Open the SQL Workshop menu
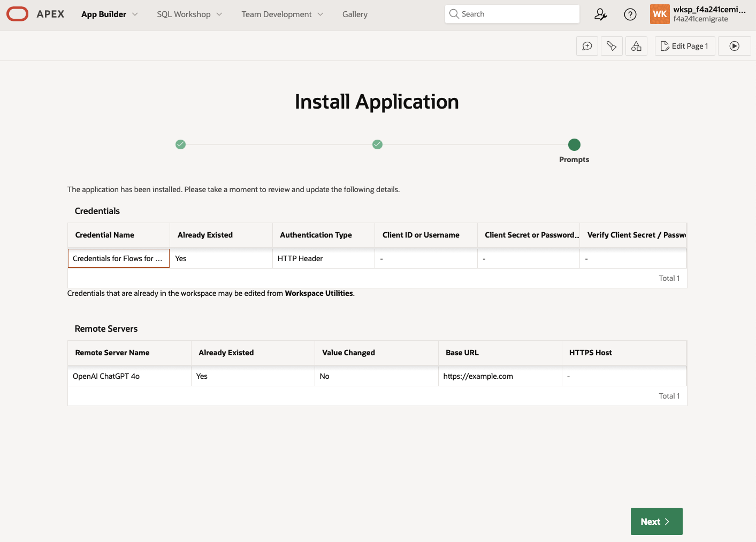 184,14
